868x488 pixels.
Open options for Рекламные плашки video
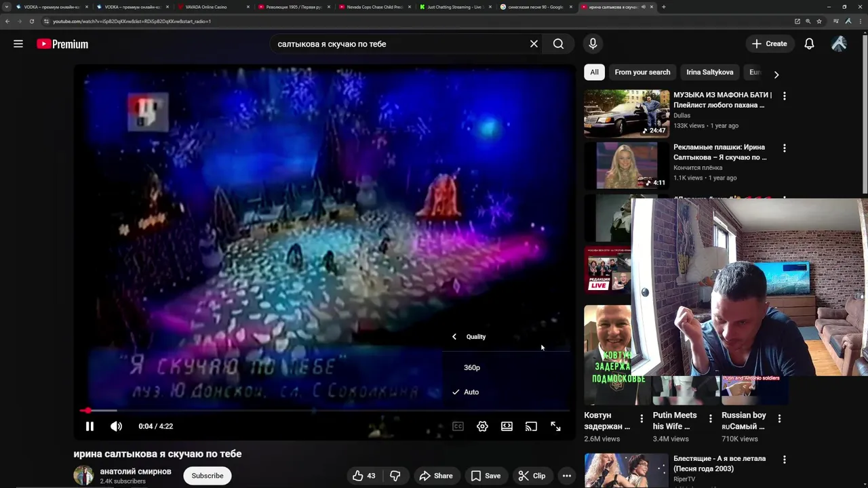[x=784, y=148]
